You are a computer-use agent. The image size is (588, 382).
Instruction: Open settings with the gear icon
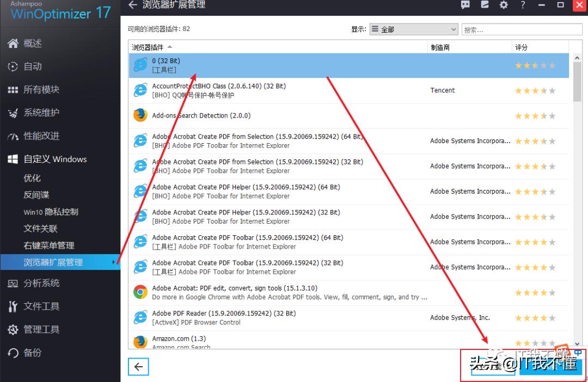click(x=503, y=5)
